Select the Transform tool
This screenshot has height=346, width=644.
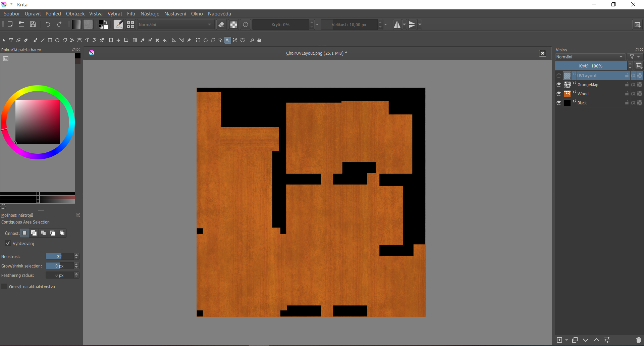pos(111,40)
